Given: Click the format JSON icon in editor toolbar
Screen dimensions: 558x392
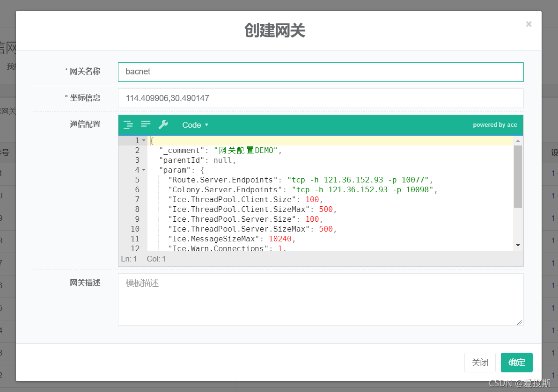Looking at the screenshot, I should pos(128,125).
